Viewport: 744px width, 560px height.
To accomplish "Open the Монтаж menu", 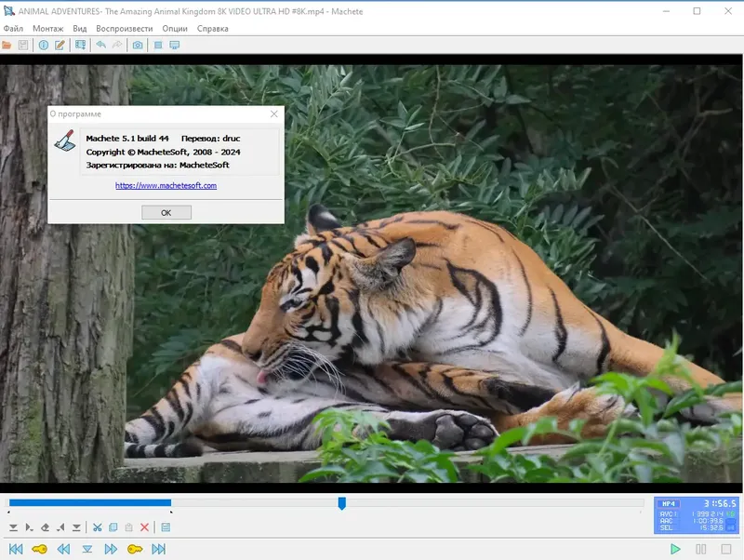I will 47,28.
